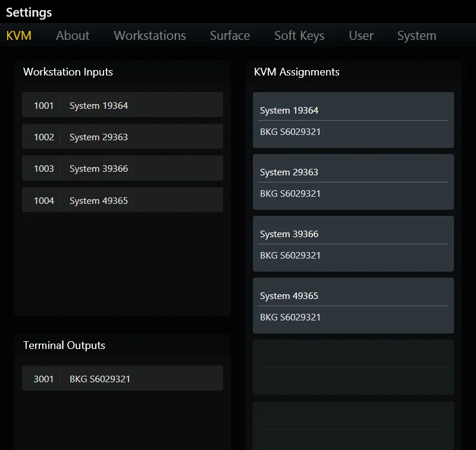Click the KVM Assignments heading
This screenshot has height=450, width=476.
296,72
